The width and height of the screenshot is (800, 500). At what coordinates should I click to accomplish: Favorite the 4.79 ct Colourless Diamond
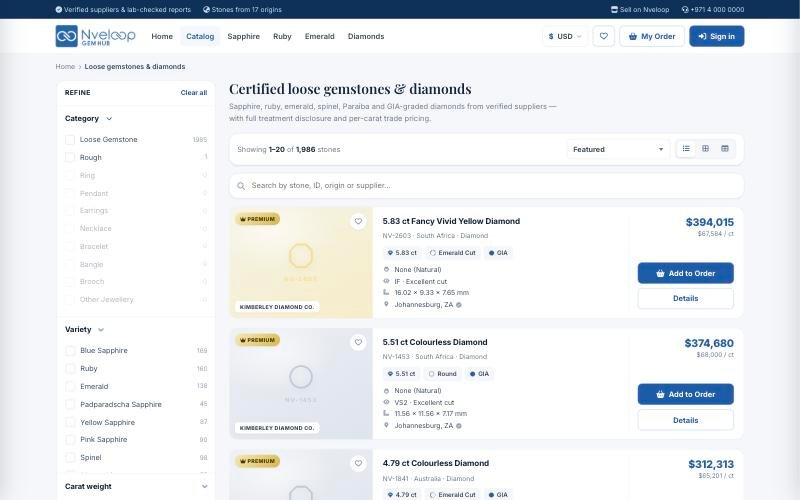[x=358, y=463]
